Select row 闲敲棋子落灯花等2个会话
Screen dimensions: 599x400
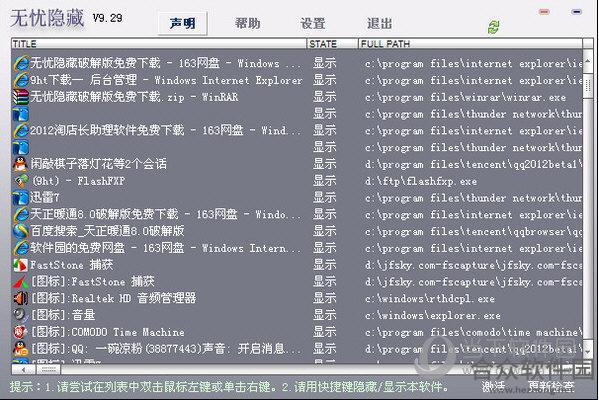[x=297, y=164]
